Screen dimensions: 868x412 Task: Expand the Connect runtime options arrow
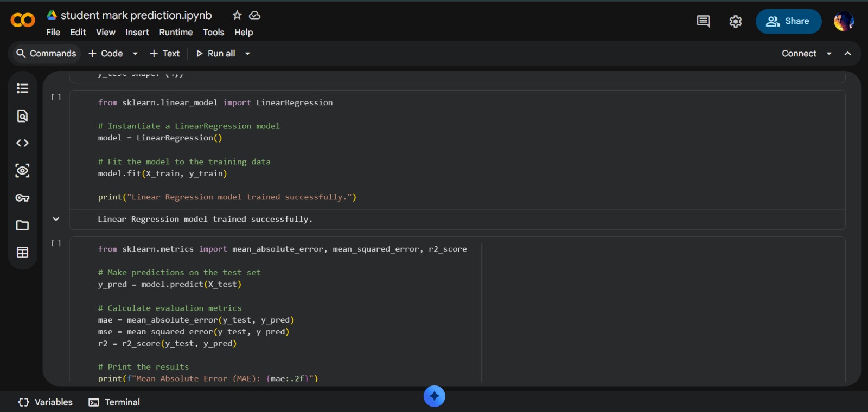point(829,54)
